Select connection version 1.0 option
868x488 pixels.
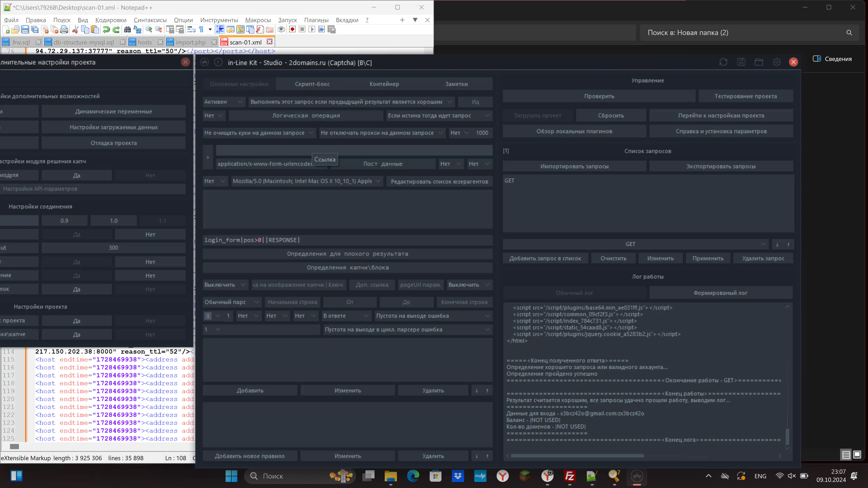tap(114, 221)
